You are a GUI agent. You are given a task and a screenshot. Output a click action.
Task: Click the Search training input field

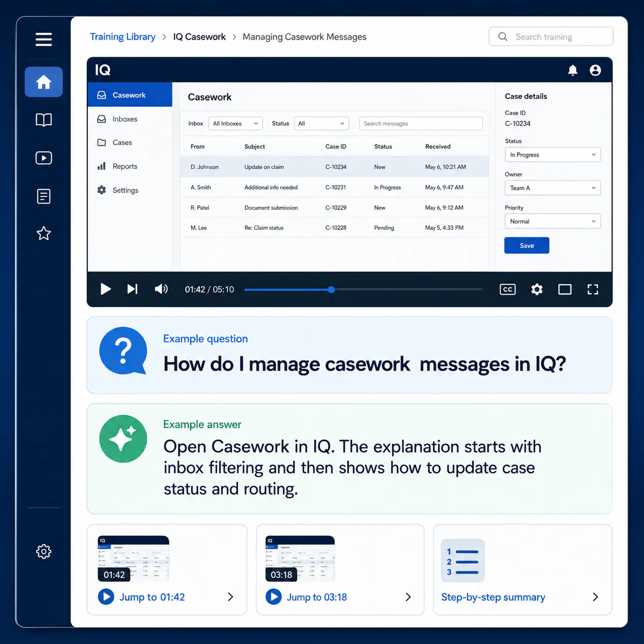click(x=551, y=36)
